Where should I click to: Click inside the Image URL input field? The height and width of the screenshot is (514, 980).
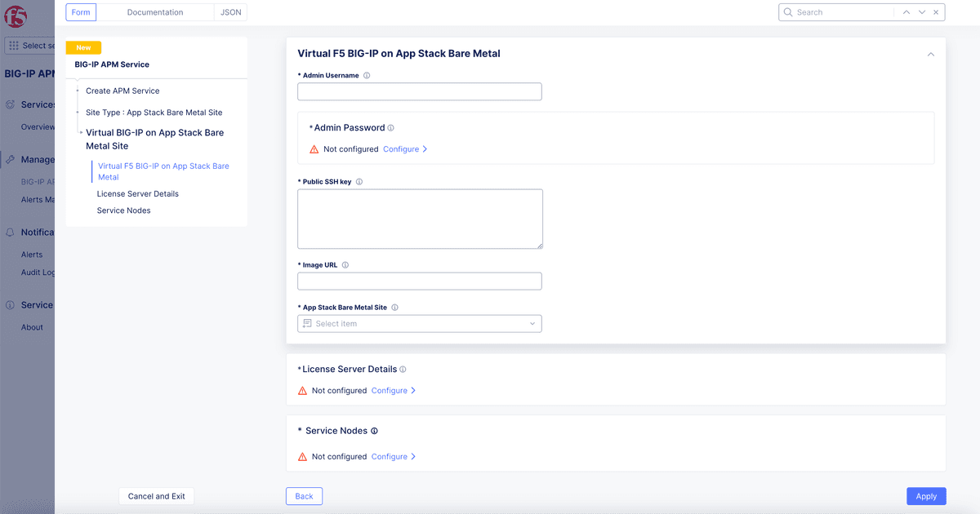[x=419, y=281]
